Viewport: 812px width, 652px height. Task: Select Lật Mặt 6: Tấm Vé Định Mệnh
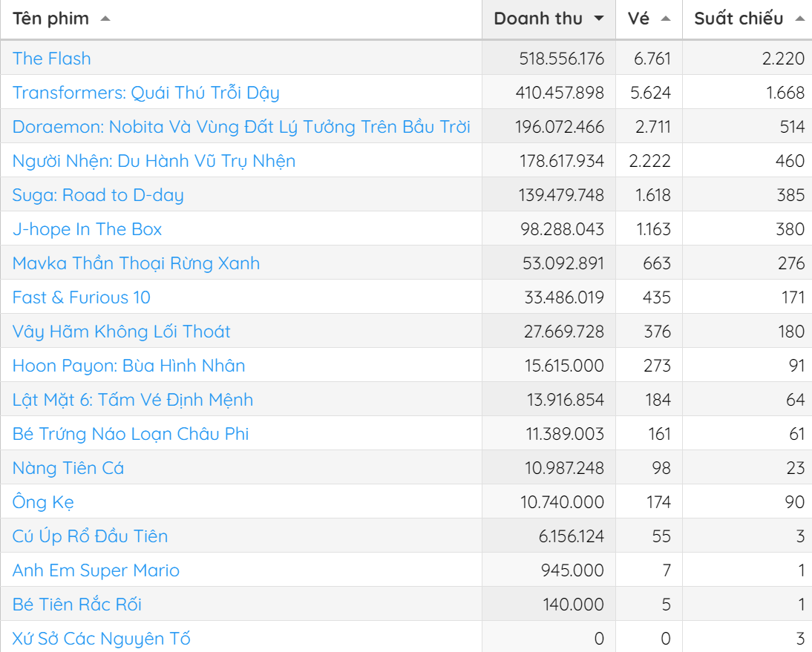point(133,400)
